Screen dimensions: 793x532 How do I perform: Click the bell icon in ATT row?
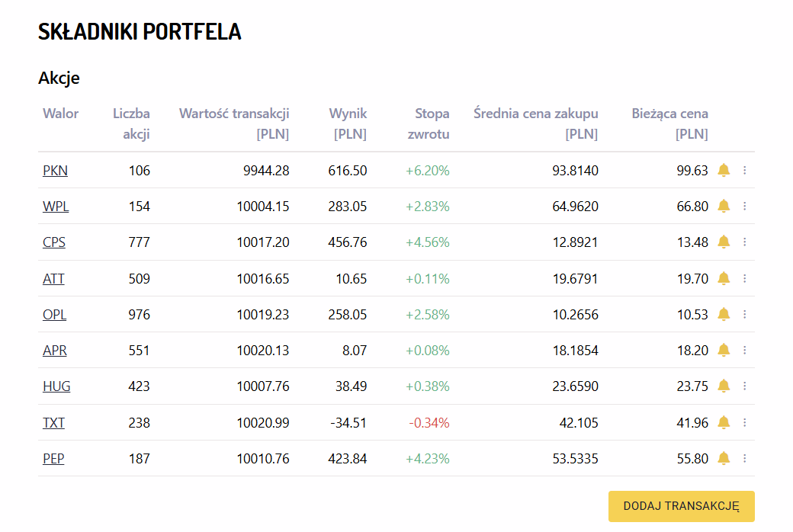point(724,278)
